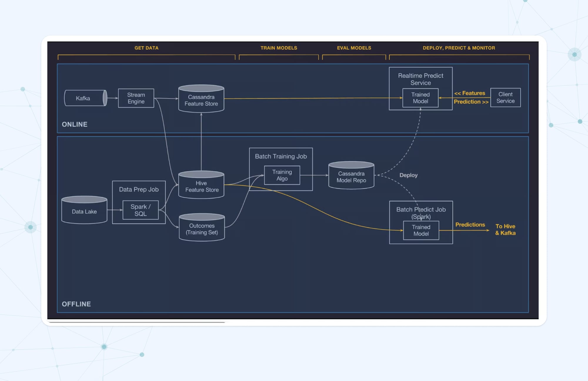
Task: Click the DEPLOY, PREDICT & MONITOR header
Action: tap(459, 48)
